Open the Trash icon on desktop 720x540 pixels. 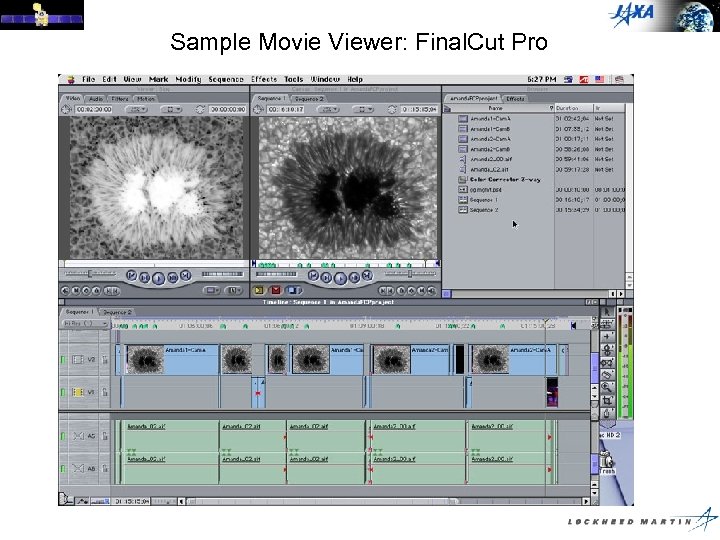pos(607,461)
